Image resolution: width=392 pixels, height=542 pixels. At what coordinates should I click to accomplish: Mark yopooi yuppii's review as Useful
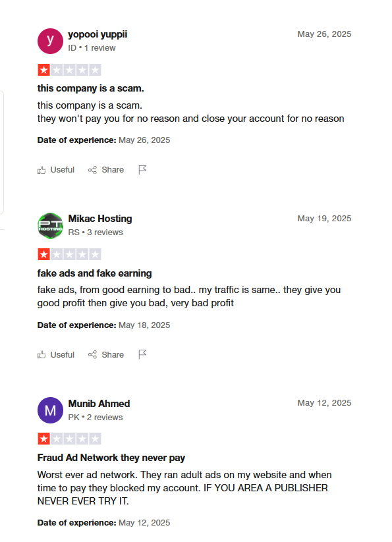pyautogui.click(x=56, y=170)
